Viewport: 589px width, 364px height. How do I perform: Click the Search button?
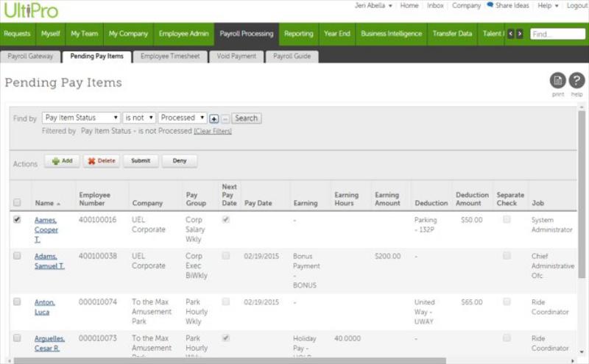(247, 118)
